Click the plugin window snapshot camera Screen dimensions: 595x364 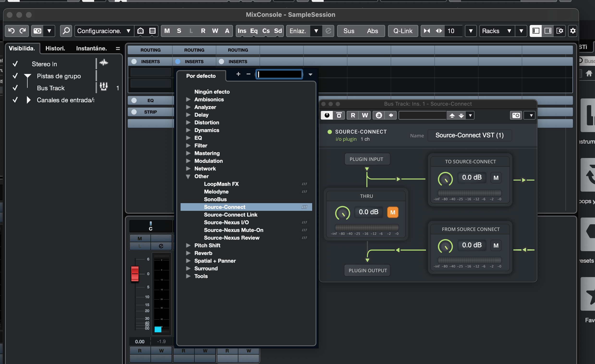pyautogui.click(x=516, y=115)
